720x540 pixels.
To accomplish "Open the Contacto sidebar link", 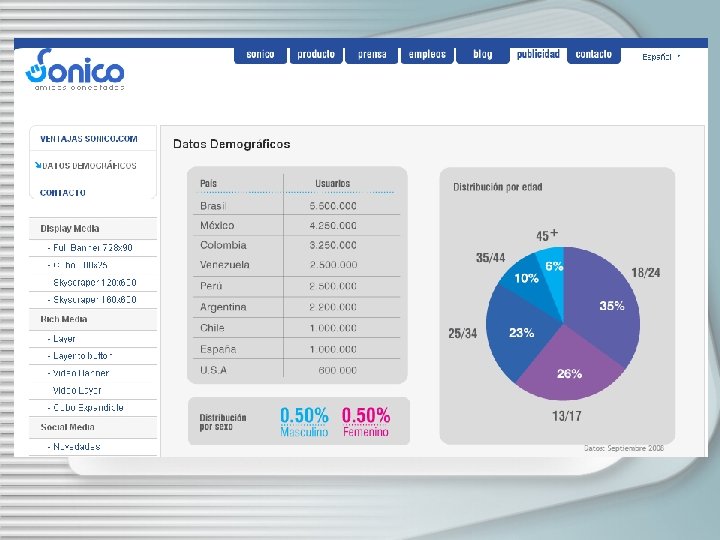I will [x=62, y=193].
